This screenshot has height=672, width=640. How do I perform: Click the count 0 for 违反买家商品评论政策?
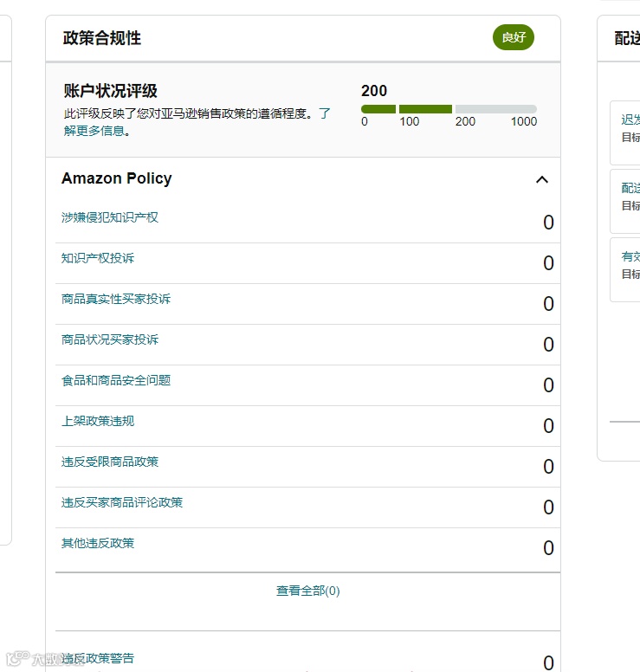coord(548,507)
